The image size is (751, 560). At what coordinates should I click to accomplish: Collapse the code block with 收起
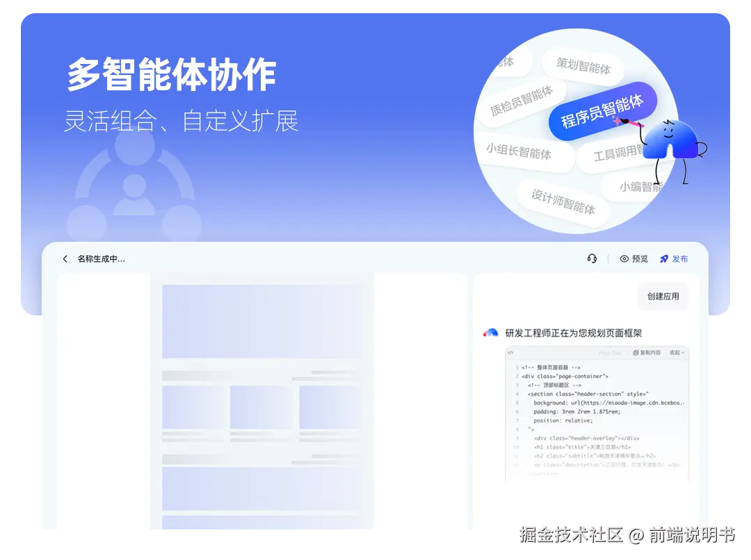[x=677, y=353]
